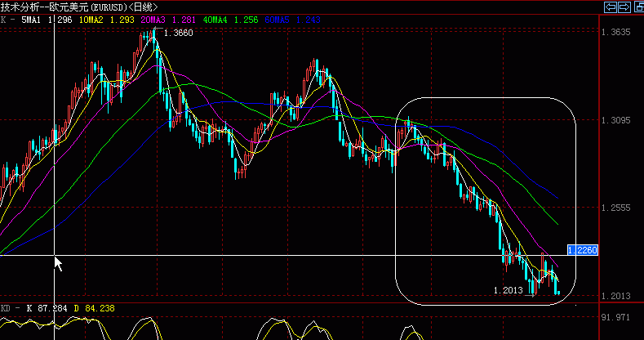The height and width of the screenshot is (340, 644).
Task: Click the D 84.238 indicator value
Action: 95,308
